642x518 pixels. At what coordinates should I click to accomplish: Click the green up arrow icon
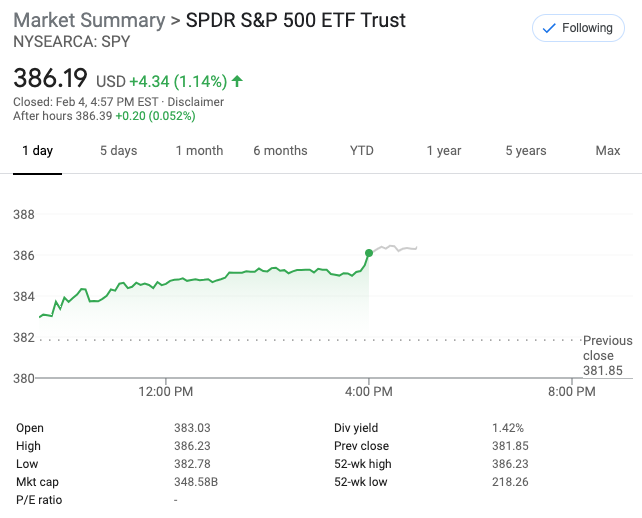237,80
